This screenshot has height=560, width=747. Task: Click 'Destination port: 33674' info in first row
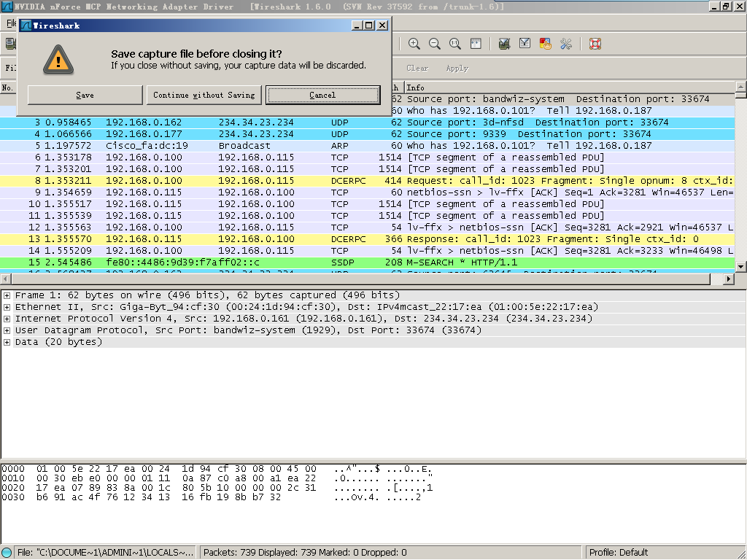click(x=643, y=99)
